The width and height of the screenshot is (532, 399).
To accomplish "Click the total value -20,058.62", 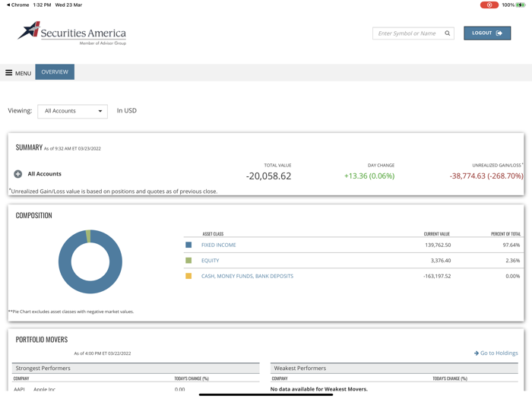I will coord(269,176).
